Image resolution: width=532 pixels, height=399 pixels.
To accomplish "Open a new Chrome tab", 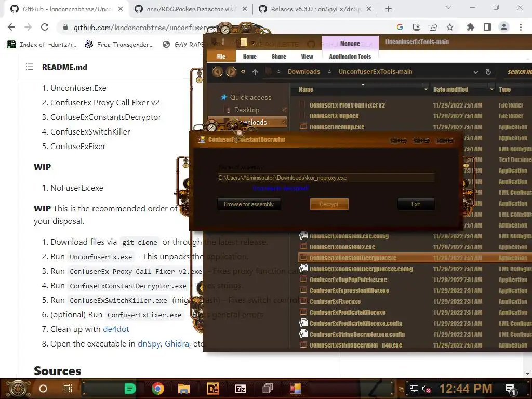I will click(389, 9).
